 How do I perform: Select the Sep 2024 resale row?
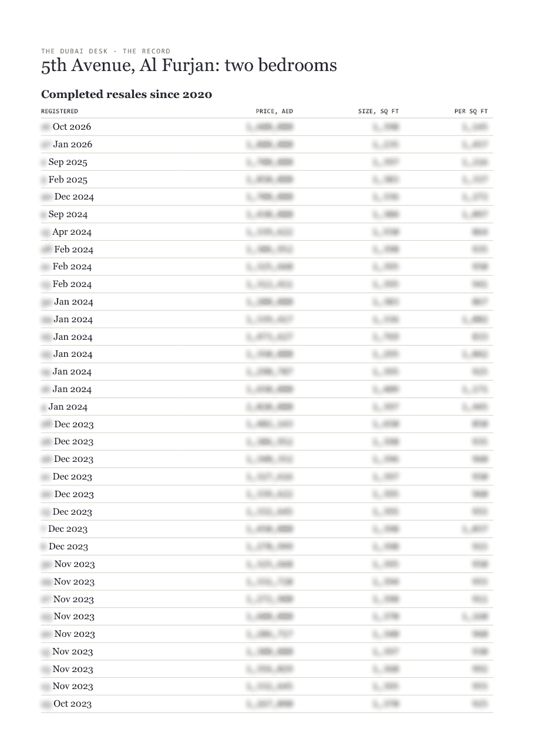pyautogui.click(x=267, y=214)
